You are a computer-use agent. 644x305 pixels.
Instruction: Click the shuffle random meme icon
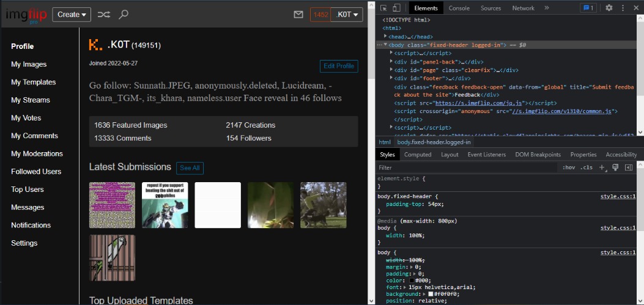[x=103, y=15]
